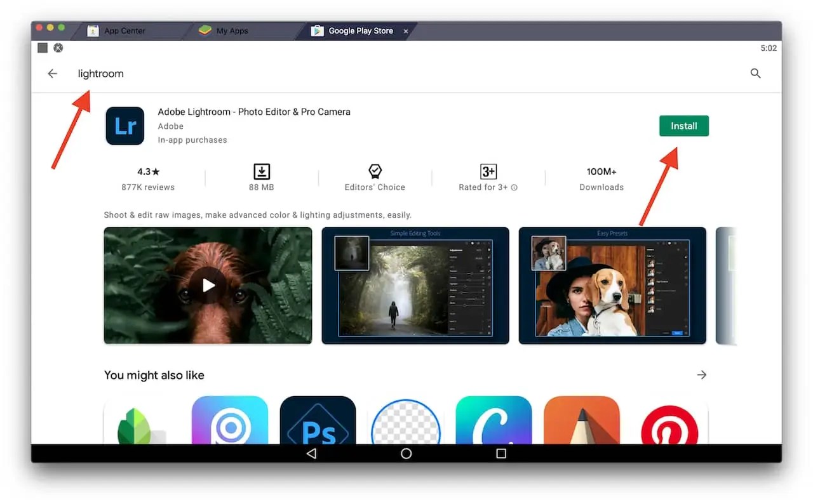This screenshot has width=813, height=504.
Task: Click the You might also like heading
Action: click(x=154, y=375)
